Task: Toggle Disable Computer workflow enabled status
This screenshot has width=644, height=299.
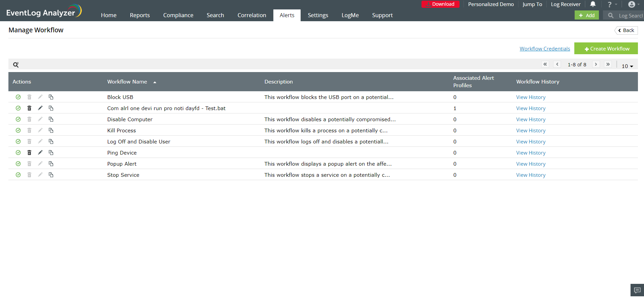Action: [x=18, y=119]
